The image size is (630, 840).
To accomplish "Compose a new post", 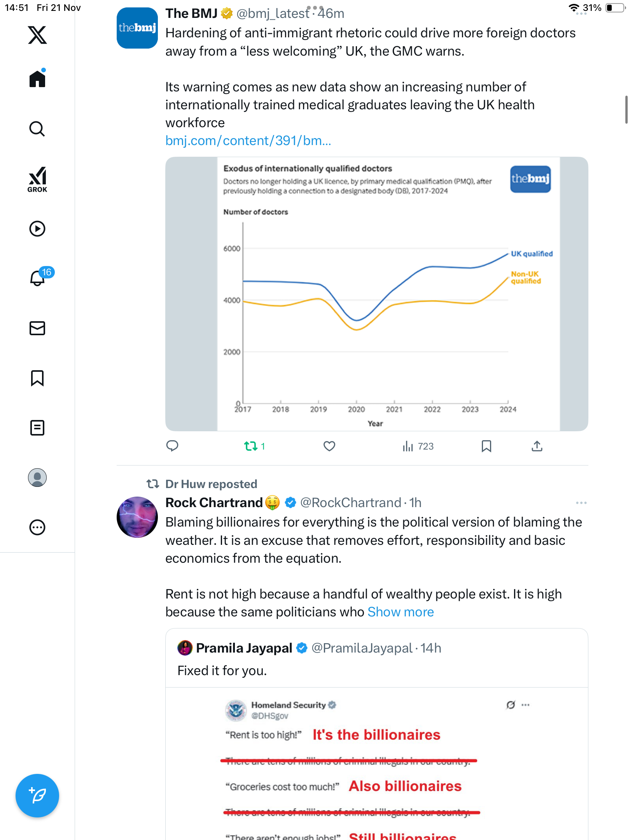I will pyautogui.click(x=37, y=796).
